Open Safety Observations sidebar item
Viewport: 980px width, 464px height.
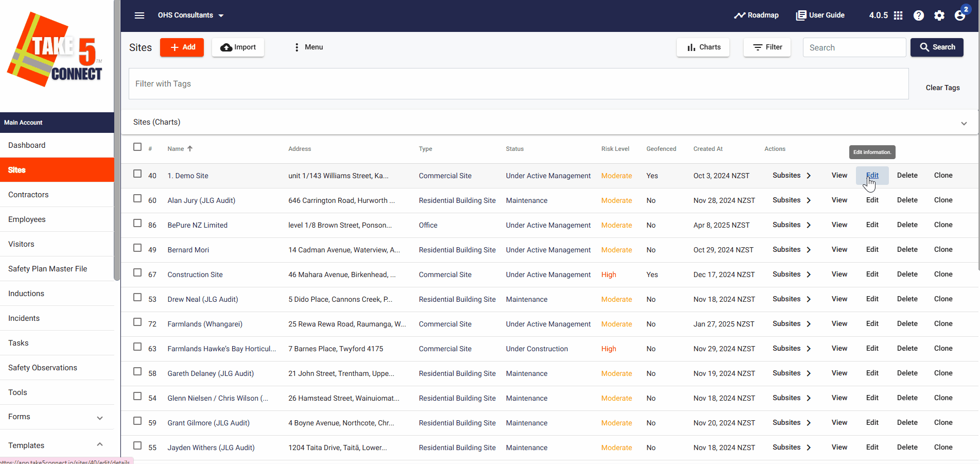coord(57,368)
